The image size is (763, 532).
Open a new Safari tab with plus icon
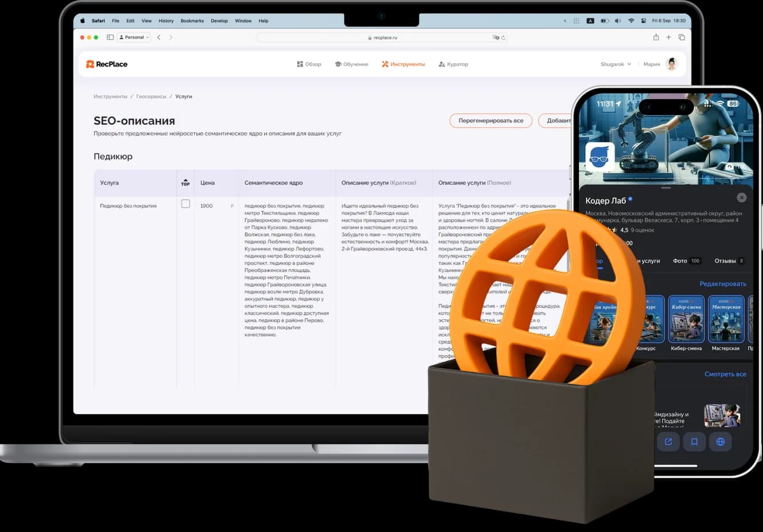click(x=668, y=37)
